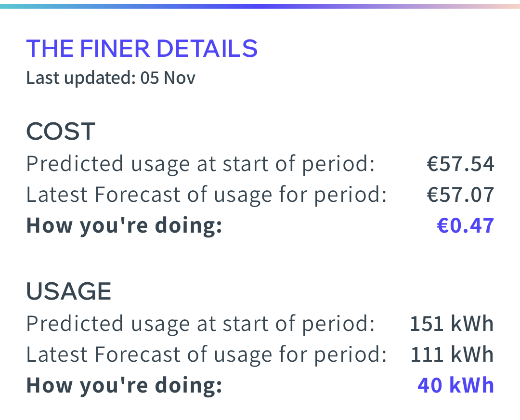This screenshot has height=420, width=520.
Task: Click the kWh unit beside the purple 40
Action: click(471, 385)
